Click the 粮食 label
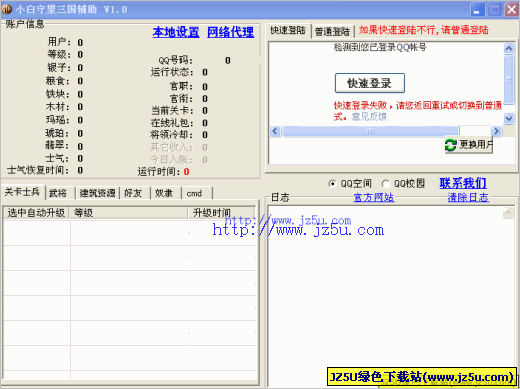Screen dimensions: 520x389 point(58,81)
